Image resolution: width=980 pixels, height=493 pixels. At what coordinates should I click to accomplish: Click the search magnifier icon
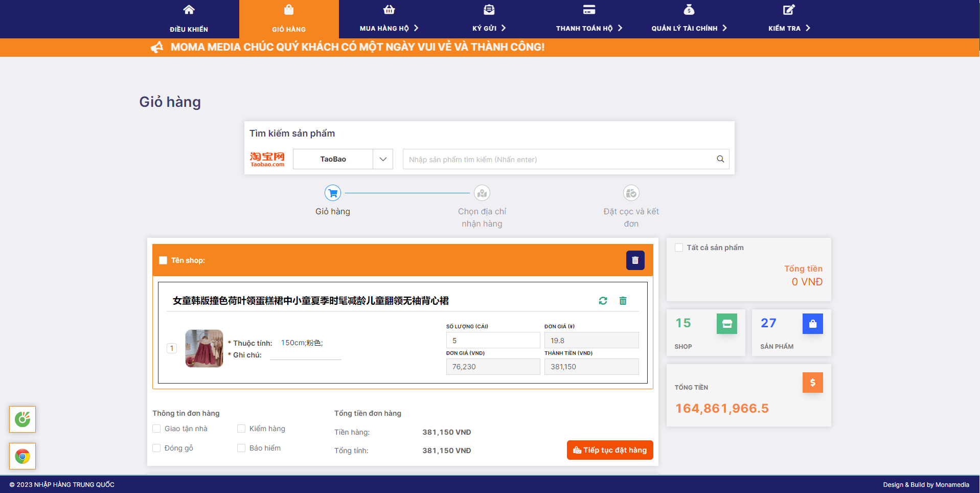click(x=720, y=159)
